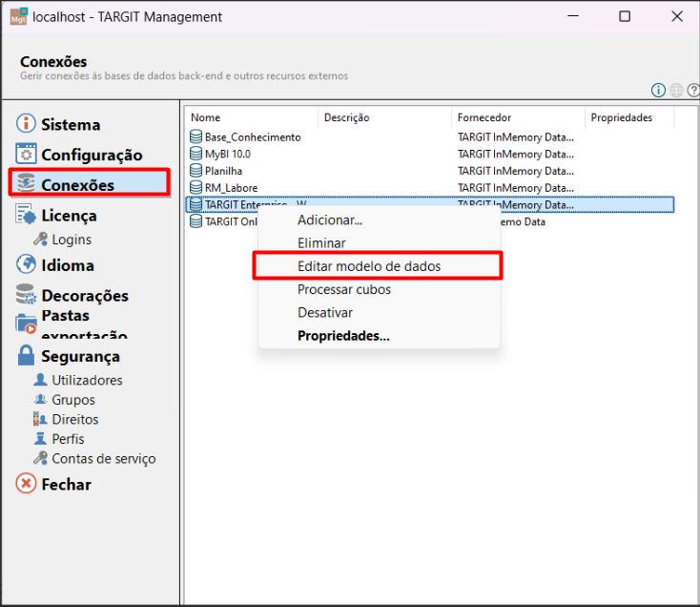Viewport: 700px width, 607px height.
Task: Maximize the TARGIT Management window
Action: pyautogui.click(x=625, y=16)
